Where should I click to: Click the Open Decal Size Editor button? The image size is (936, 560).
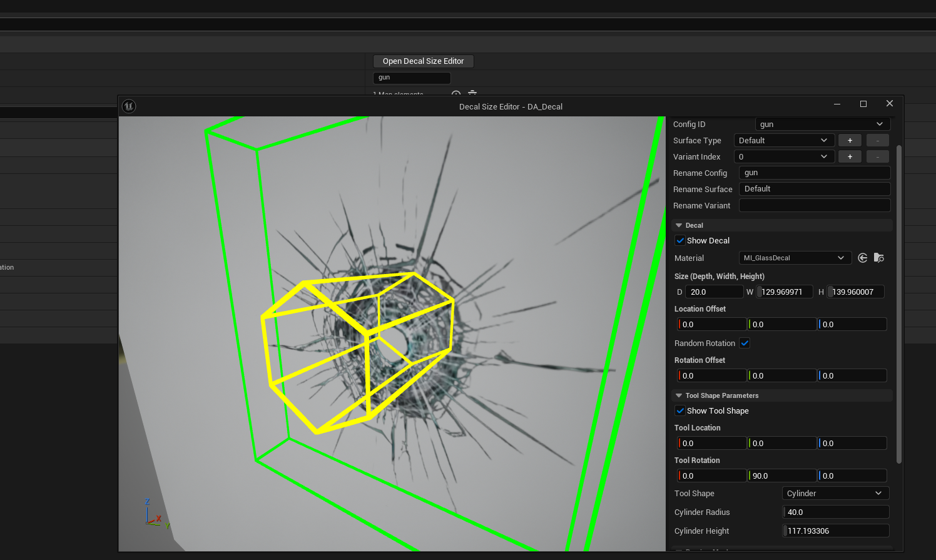click(x=423, y=61)
